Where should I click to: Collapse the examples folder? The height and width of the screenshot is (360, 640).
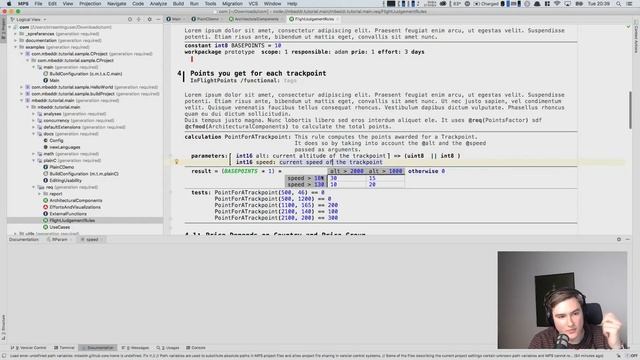pyautogui.click(x=16, y=47)
